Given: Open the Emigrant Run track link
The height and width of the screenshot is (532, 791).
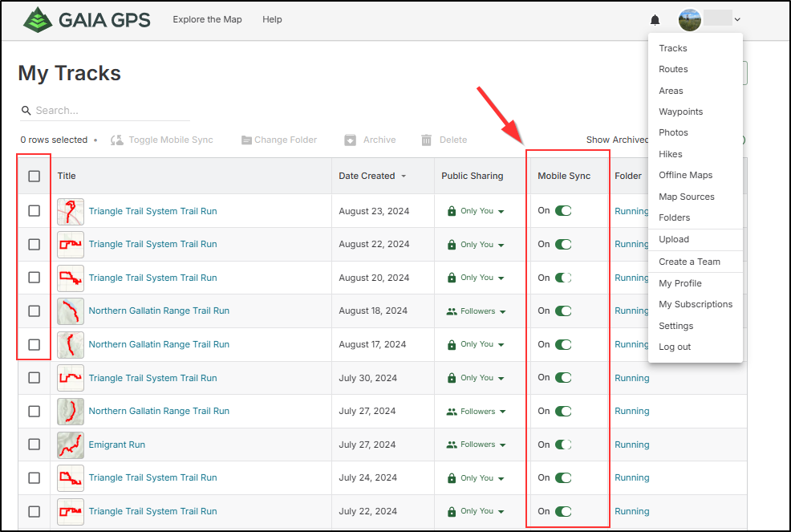Looking at the screenshot, I should (117, 445).
